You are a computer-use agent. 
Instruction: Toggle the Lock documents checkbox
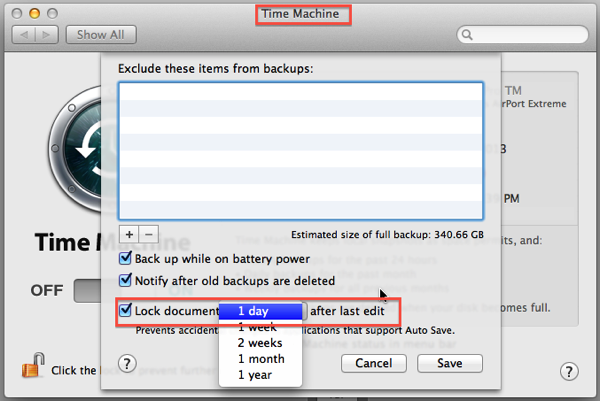tap(125, 310)
